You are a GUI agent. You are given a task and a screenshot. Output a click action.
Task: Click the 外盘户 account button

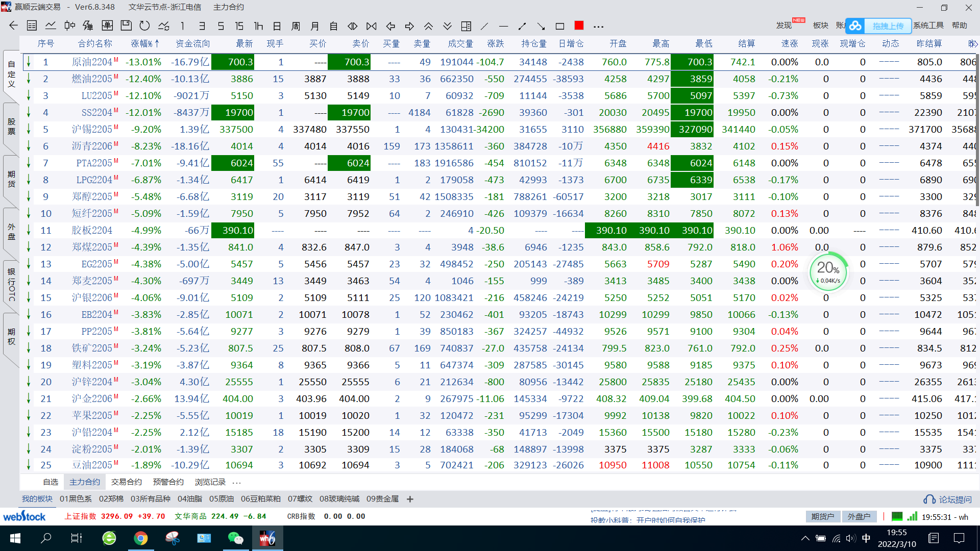859,516
